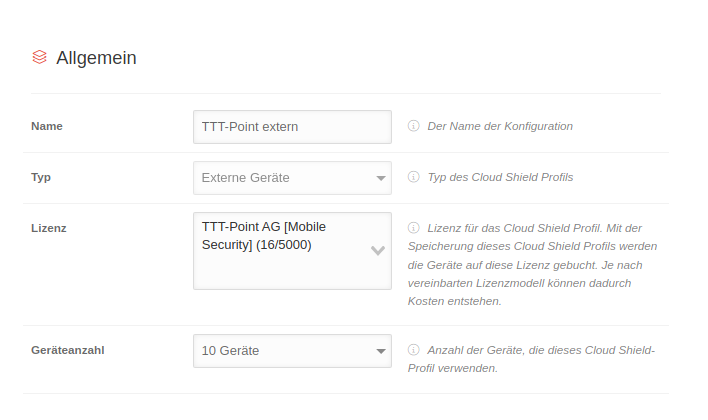
Task: Click the Name field label
Action: pos(47,127)
